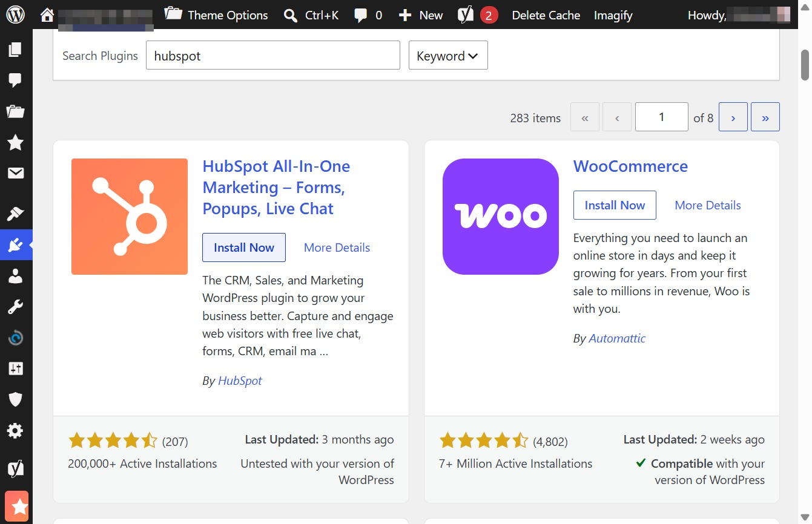
Task: Click the HubSpot author link
Action: click(x=240, y=381)
